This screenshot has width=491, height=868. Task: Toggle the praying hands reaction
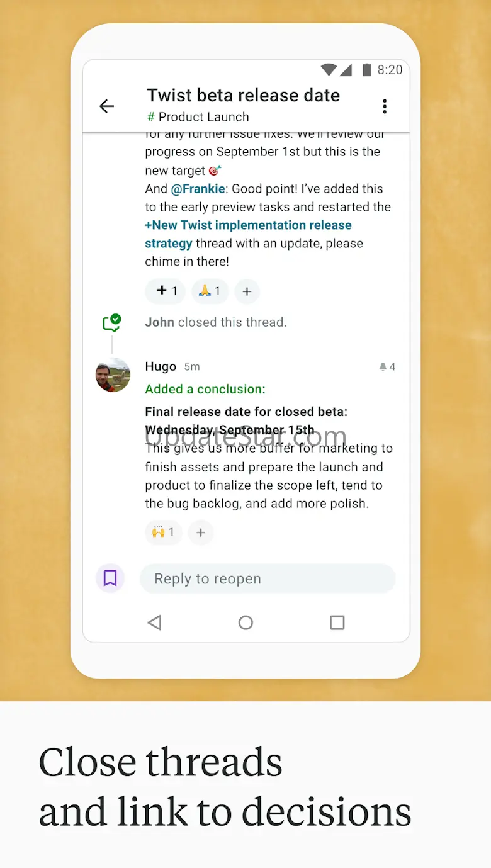(210, 291)
